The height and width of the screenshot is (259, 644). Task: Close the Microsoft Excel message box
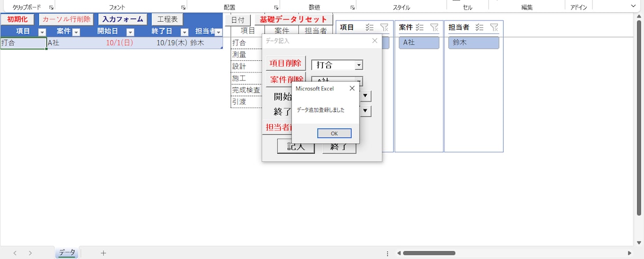(352, 88)
